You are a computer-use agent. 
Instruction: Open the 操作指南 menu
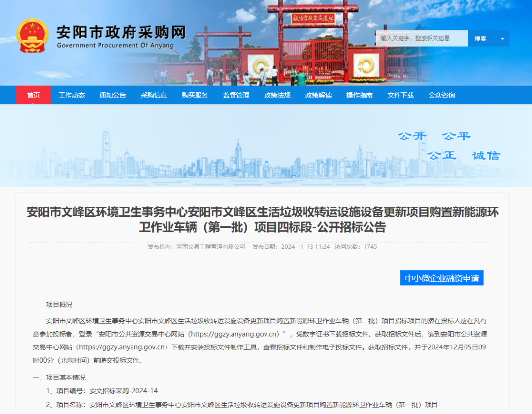pyautogui.click(x=360, y=95)
